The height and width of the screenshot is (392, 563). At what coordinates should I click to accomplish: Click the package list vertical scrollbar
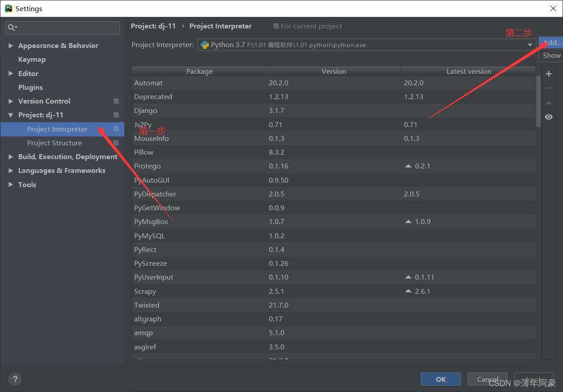539,101
